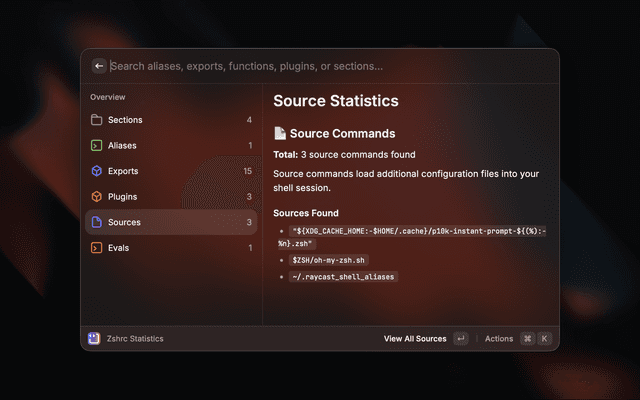Click the back arrow button

point(99,66)
